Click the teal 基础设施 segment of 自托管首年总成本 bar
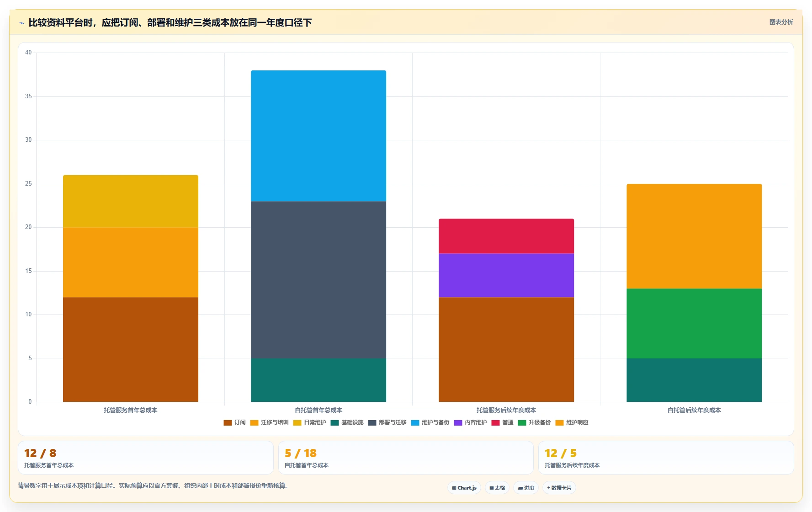The image size is (812, 512). (x=318, y=380)
